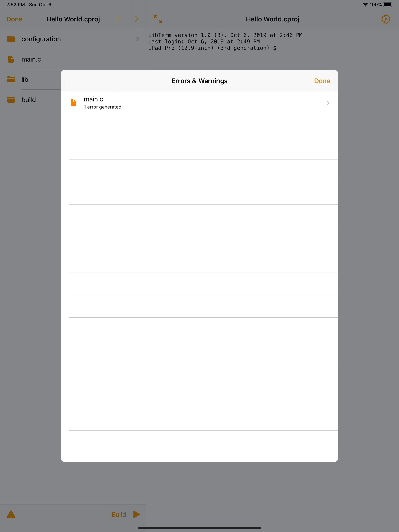Click the warning triangle icon at bottom left
The height and width of the screenshot is (532, 399).
[x=11, y=514]
